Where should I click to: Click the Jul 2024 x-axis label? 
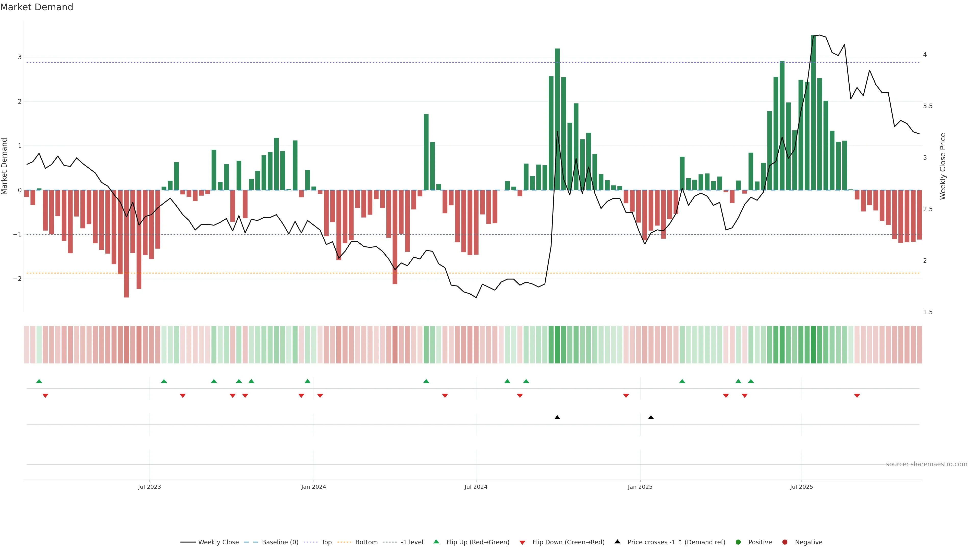point(475,487)
